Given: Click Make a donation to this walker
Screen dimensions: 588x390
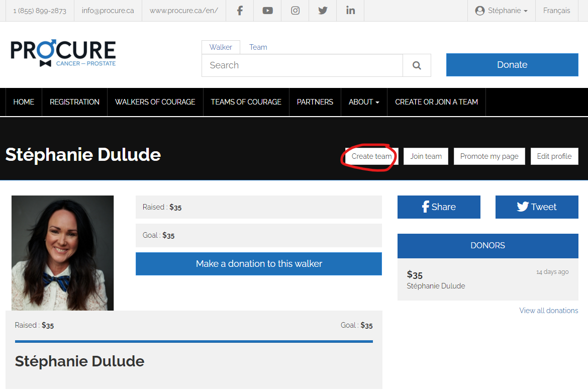Looking at the screenshot, I should 259,264.
